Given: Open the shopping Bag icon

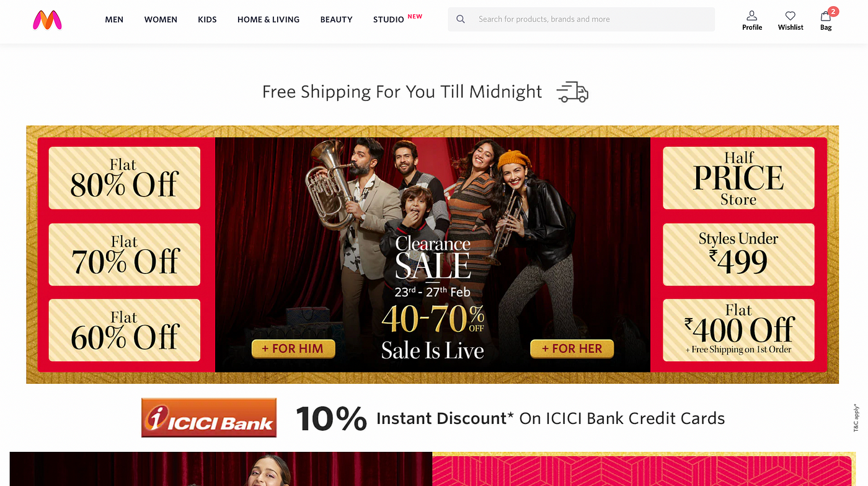Looking at the screenshot, I should [x=825, y=16].
